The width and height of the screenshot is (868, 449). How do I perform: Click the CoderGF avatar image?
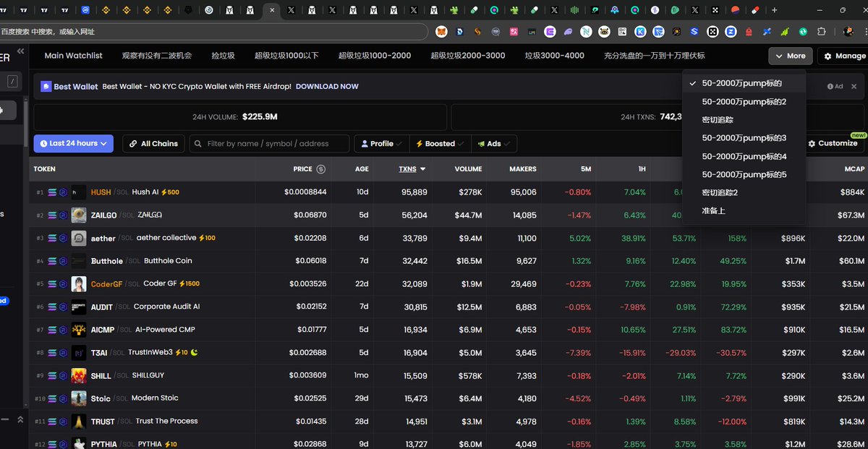pyautogui.click(x=79, y=284)
